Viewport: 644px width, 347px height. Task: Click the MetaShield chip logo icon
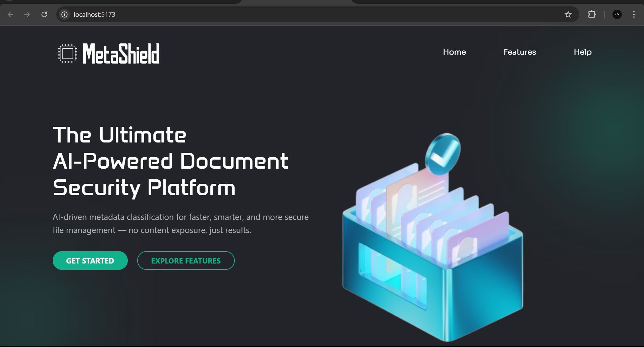tap(67, 53)
